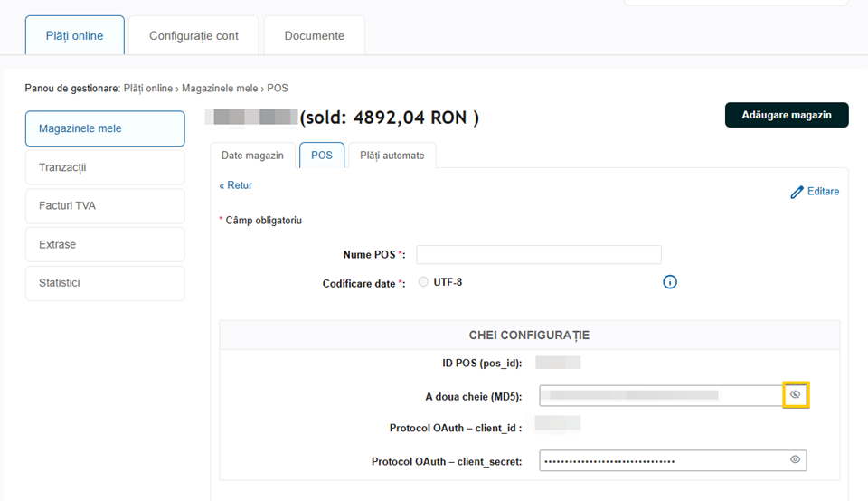Open the Documente tab
Viewport: 868px width, 501px height.
coord(314,36)
